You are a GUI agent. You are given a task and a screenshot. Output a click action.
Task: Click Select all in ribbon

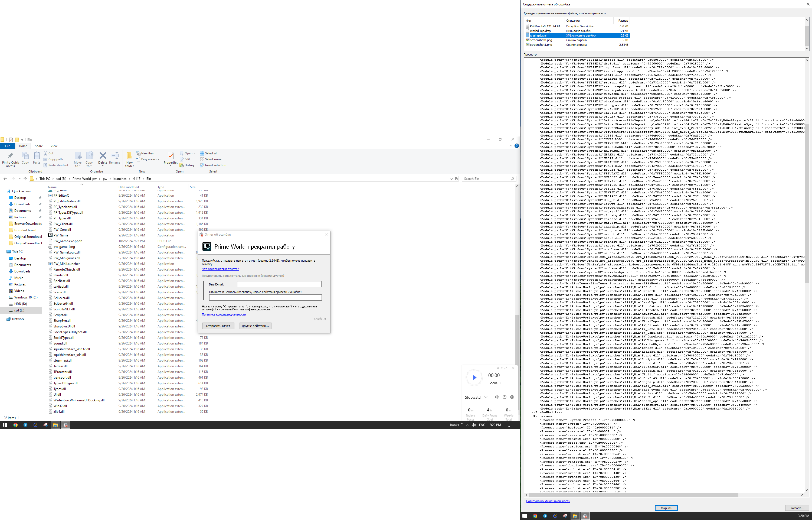(x=209, y=153)
